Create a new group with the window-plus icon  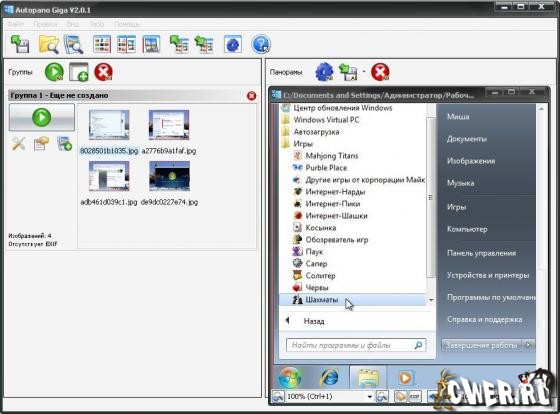pyautogui.click(x=79, y=72)
